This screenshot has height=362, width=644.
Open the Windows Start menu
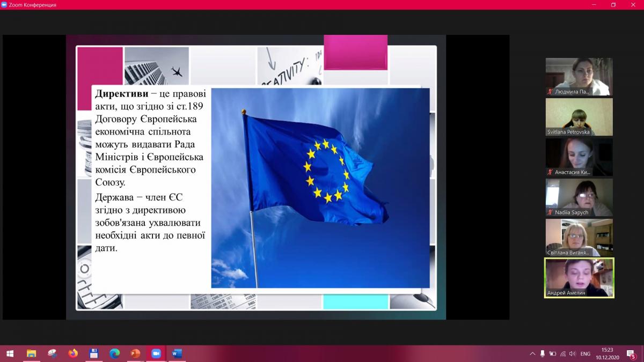click(10, 353)
